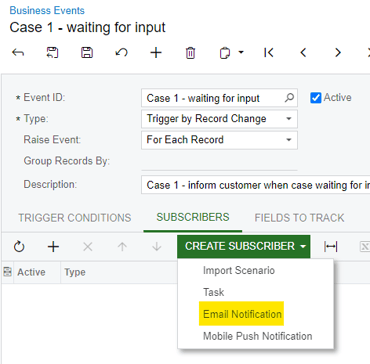The height and width of the screenshot is (364, 370).
Task: Add a row to the subscribers grid
Action: (53, 247)
